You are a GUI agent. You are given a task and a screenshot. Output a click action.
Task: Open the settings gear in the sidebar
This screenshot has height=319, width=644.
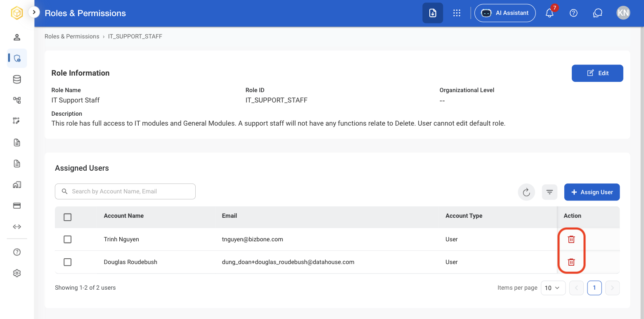point(17,273)
